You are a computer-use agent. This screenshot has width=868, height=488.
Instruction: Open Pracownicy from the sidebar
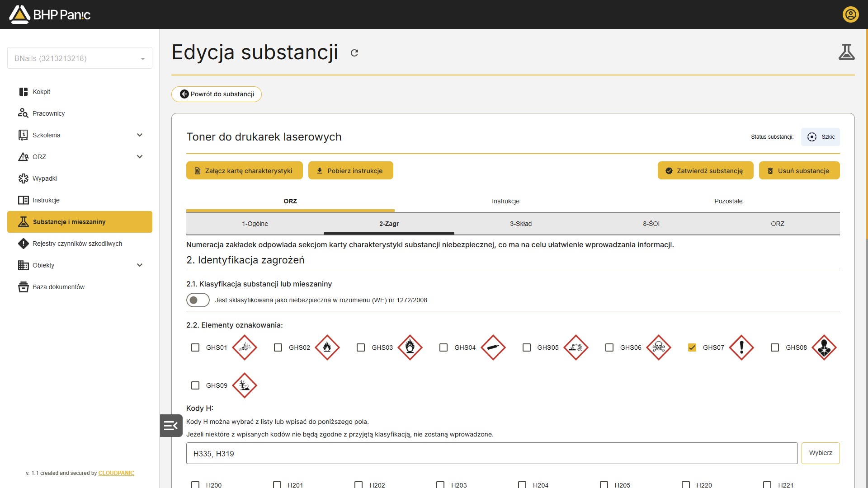pyautogui.click(x=80, y=113)
